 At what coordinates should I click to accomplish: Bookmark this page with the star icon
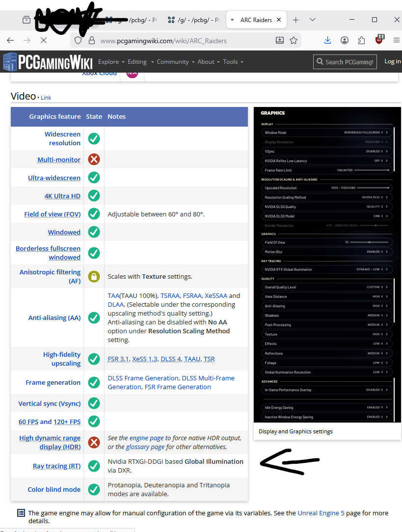click(294, 41)
